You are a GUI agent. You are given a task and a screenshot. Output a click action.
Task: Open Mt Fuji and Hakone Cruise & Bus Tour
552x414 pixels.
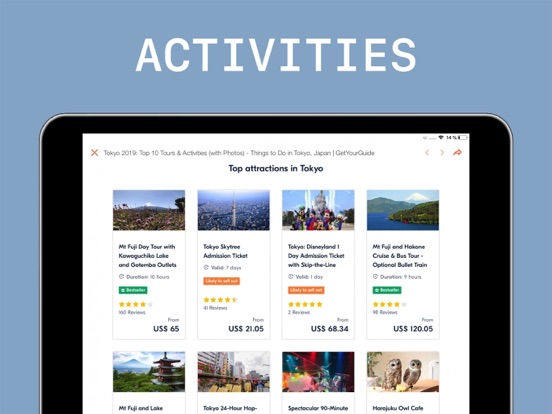point(400,256)
